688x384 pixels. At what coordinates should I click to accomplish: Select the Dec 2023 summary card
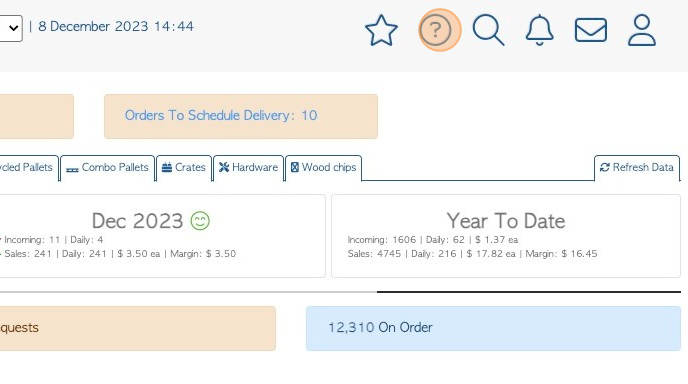point(162,236)
